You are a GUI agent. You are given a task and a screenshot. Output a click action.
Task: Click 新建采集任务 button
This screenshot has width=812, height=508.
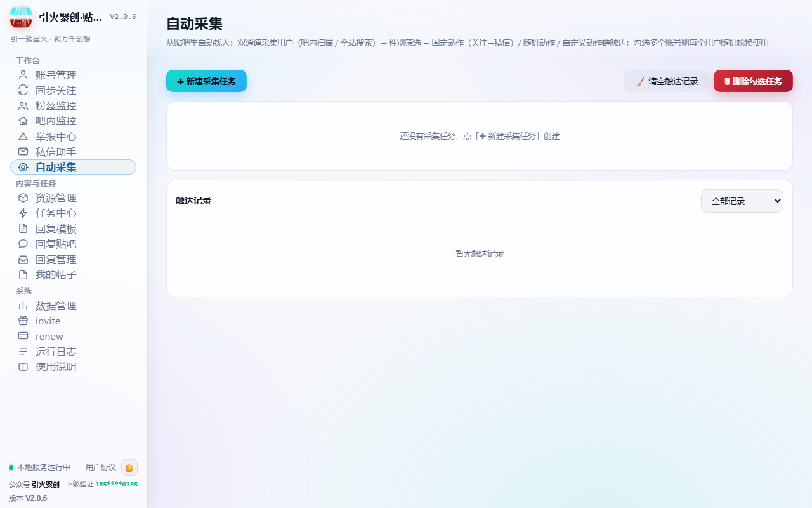pyautogui.click(x=206, y=81)
